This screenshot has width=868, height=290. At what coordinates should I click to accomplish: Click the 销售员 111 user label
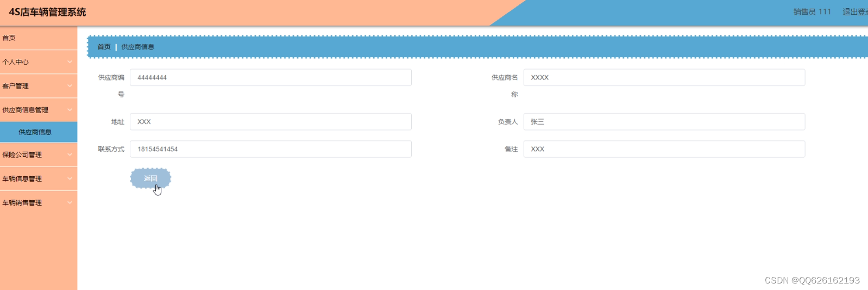coord(812,12)
